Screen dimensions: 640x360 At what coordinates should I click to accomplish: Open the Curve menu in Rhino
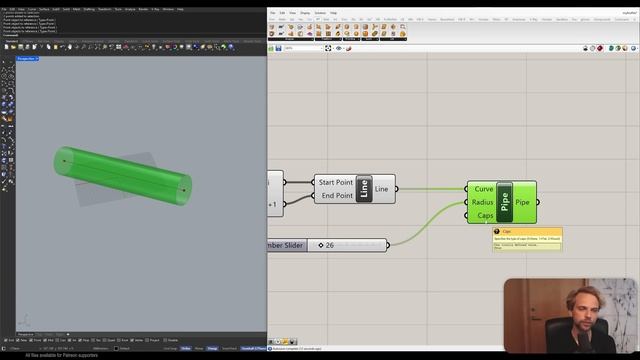[31, 9]
